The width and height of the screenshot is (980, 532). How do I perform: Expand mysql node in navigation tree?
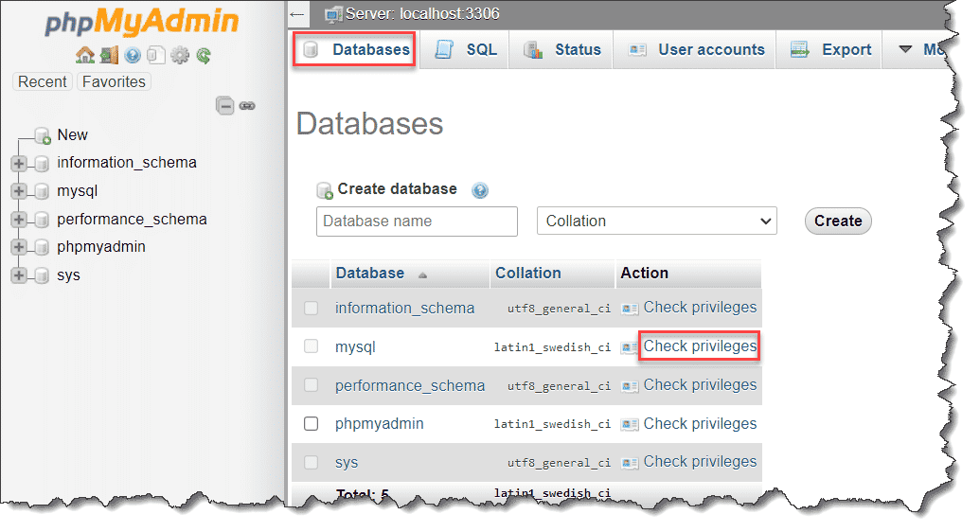click(x=19, y=191)
